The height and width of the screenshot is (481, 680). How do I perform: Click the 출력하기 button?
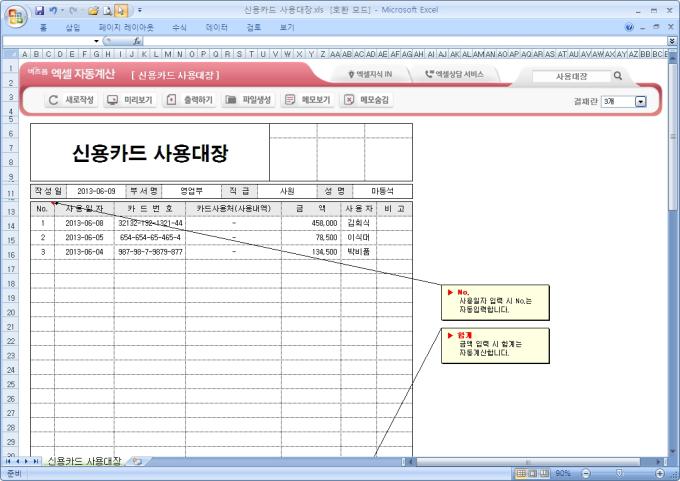(x=190, y=100)
